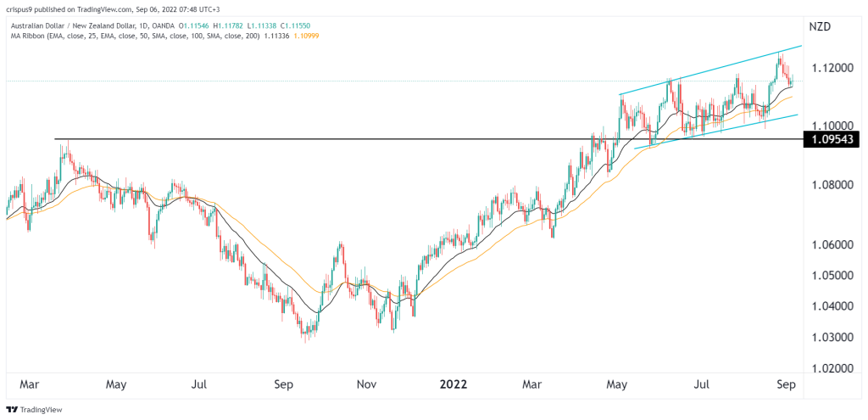Click the Nov label on time axis
The height and width of the screenshot is (420, 868).
pyautogui.click(x=367, y=384)
